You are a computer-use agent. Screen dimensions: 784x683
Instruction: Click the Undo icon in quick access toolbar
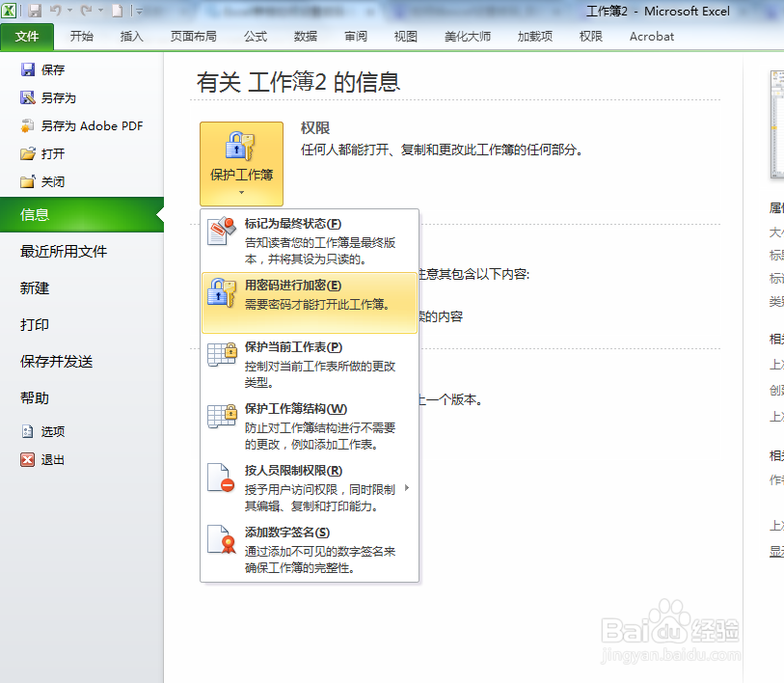coord(56,11)
